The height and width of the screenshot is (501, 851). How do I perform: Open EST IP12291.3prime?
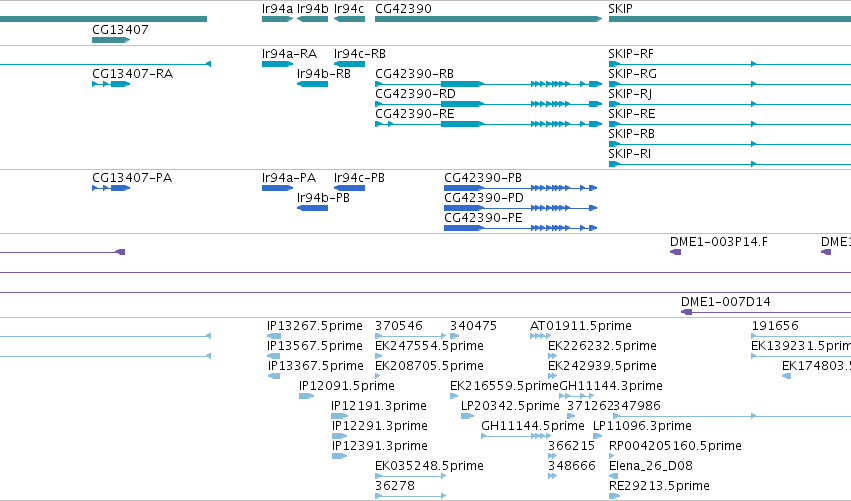(340, 436)
